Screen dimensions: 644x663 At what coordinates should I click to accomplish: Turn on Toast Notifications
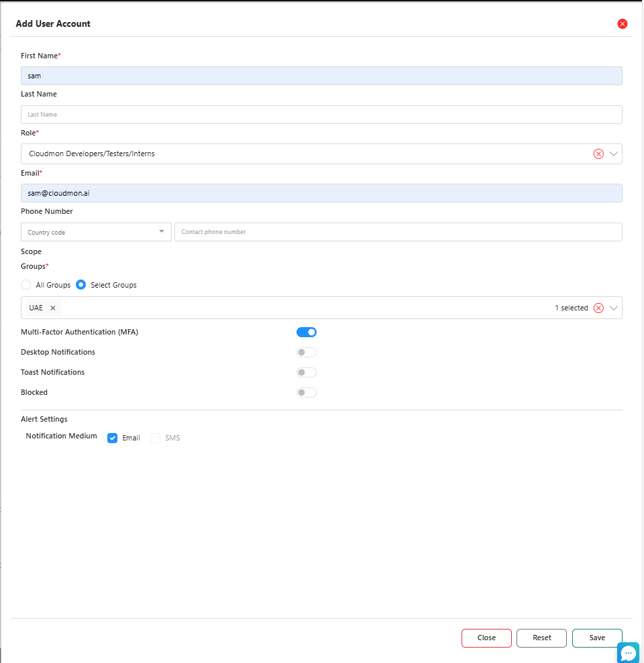click(x=307, y=372)
